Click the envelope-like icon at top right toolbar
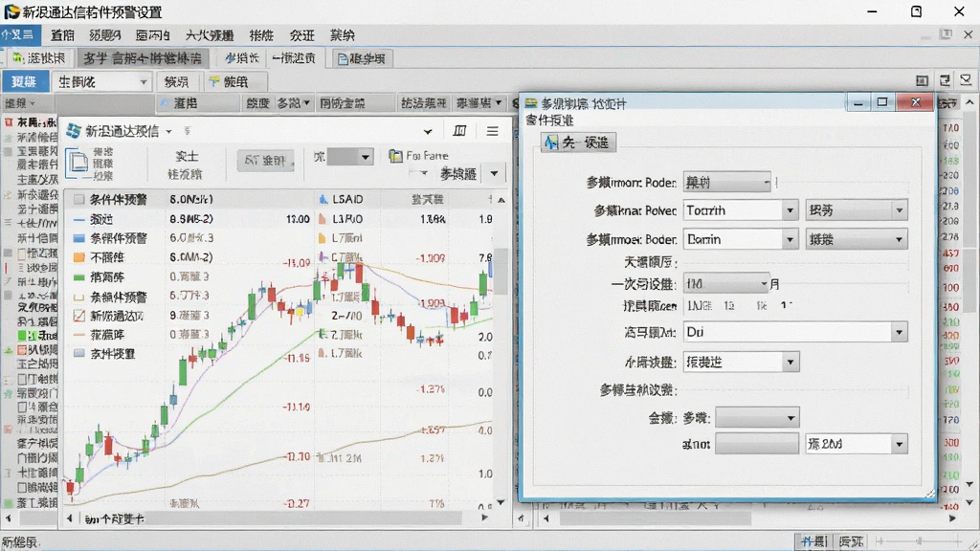 tap(967, 80)
